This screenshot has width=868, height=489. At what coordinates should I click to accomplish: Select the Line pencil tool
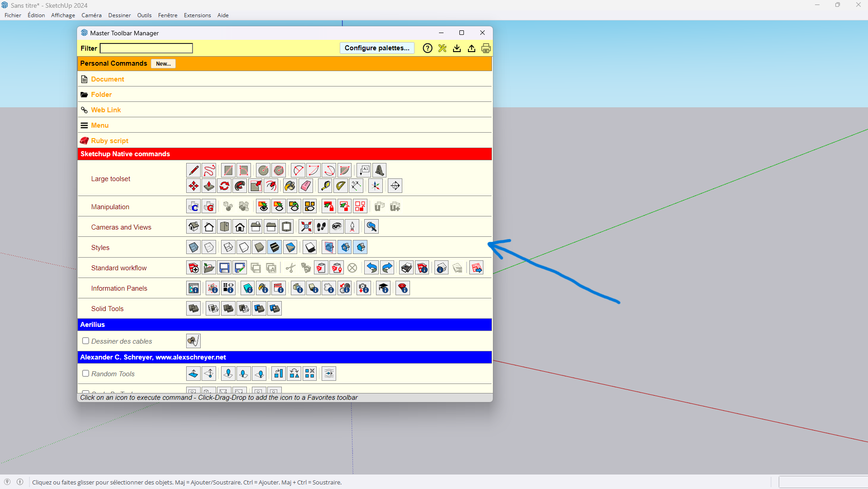click(193, 170)
